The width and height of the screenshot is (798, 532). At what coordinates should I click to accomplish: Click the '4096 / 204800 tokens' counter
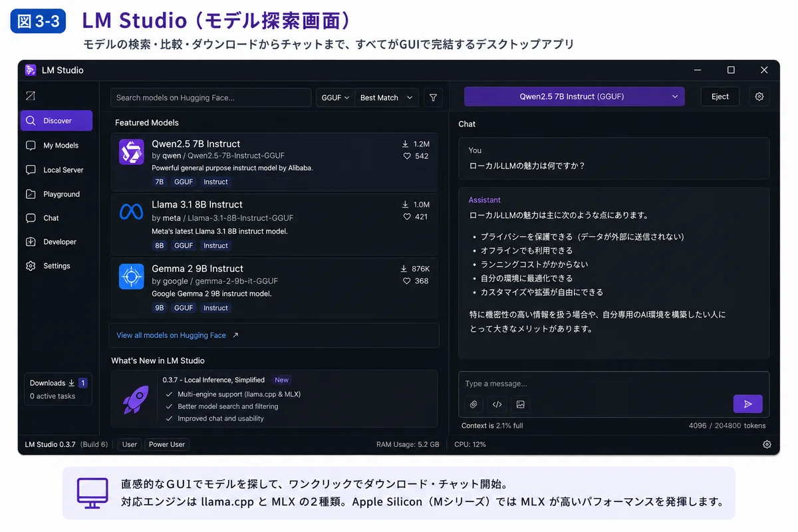pyautogui.click(x=728, y=426)
